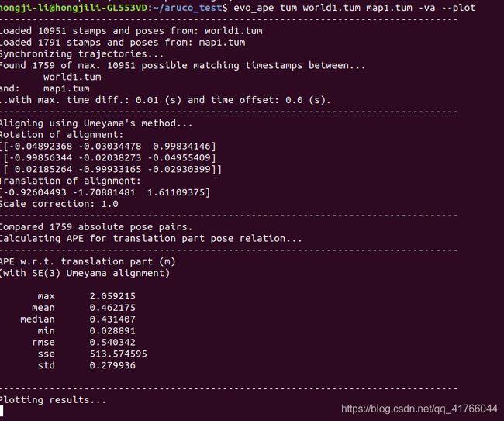Screen dimensions: 504x421
Task: Click the 'Compared 1759 absolute pose pairs' line
Action: coord(96,227)
